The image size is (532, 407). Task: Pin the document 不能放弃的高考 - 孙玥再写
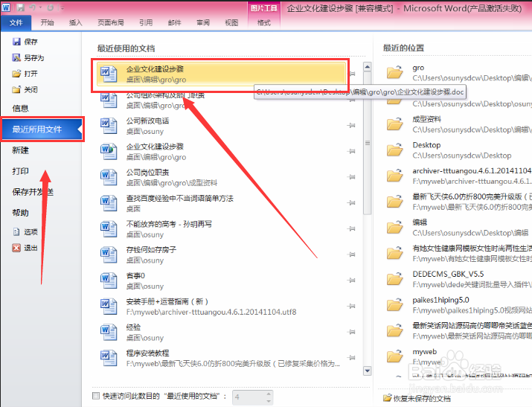point(351,228)
